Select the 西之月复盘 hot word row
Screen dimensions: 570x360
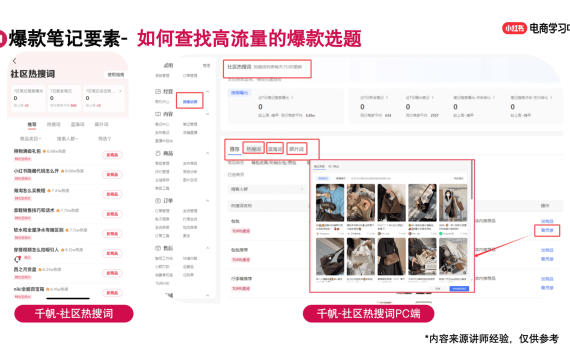tap(68, 273)
